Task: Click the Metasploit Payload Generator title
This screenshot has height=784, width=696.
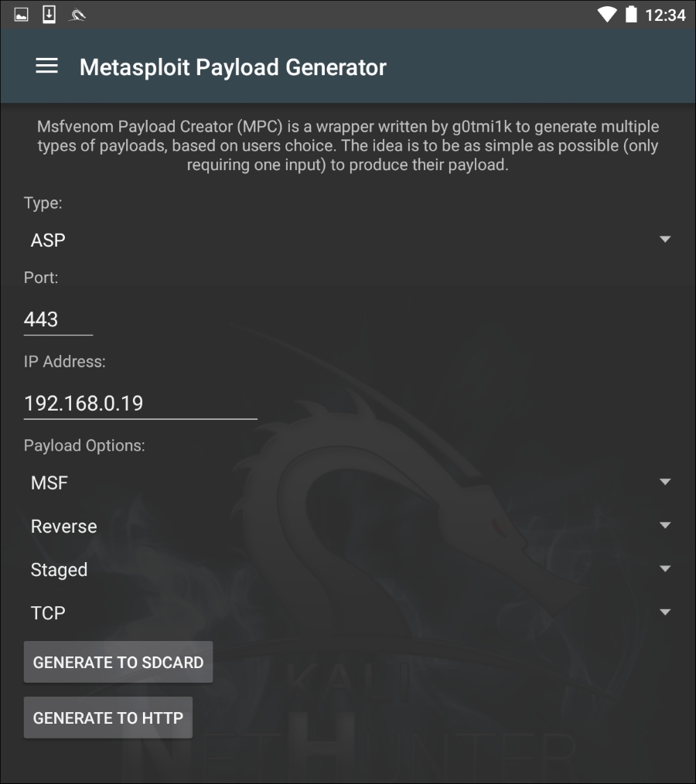Action: click(230, 67)
